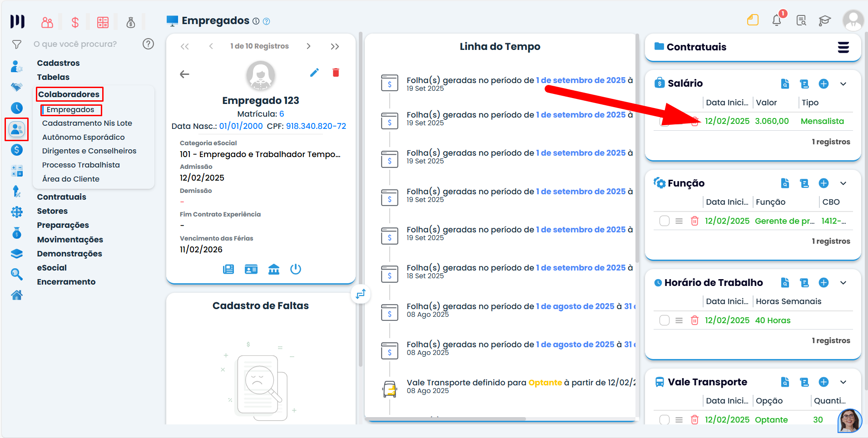
Task: Open the pink calculator grid module
Action: coord(103,22)
